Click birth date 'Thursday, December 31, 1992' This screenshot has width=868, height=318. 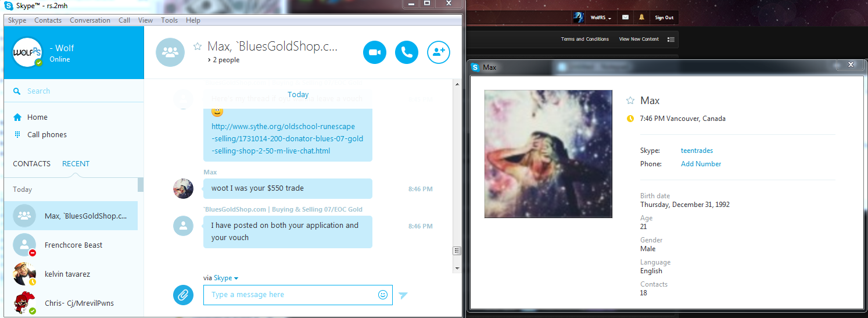(x=685, y=205)
